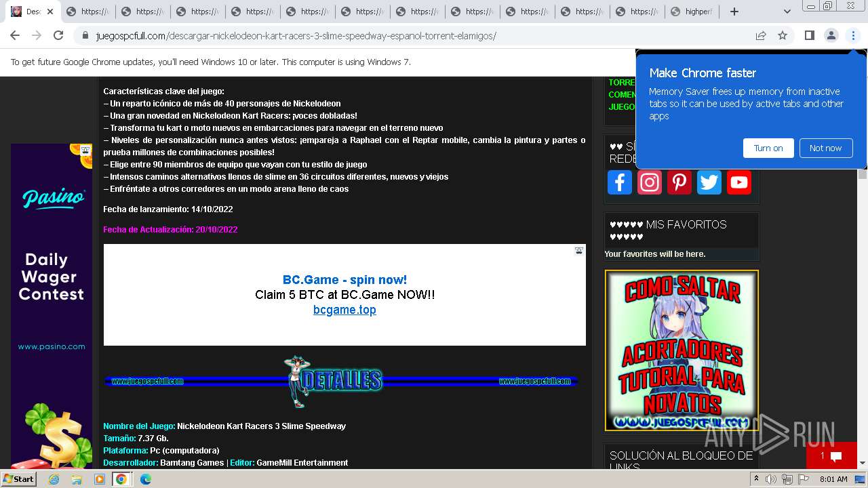Open volume control in system tray
The image size is (868, 488).
[x=771, y=479]
